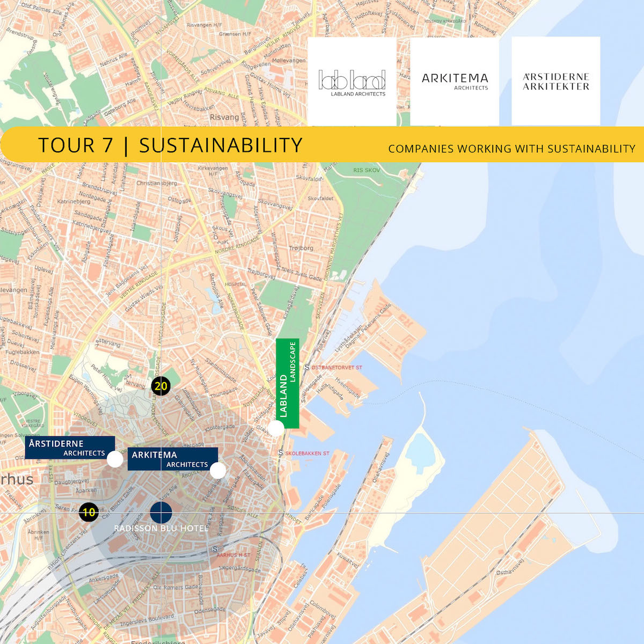Select the white marker below Labland Landscape label
644x644 pixels.
coord(276,428)
